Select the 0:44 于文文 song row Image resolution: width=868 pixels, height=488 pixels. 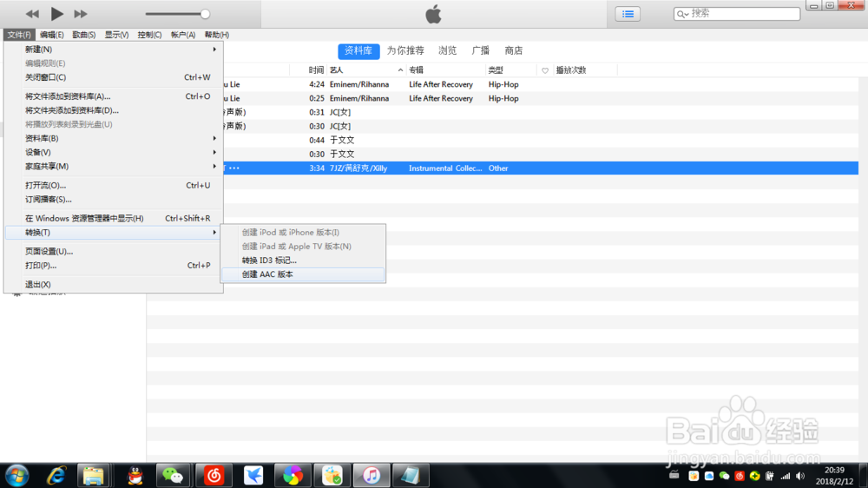click(541, 140)
